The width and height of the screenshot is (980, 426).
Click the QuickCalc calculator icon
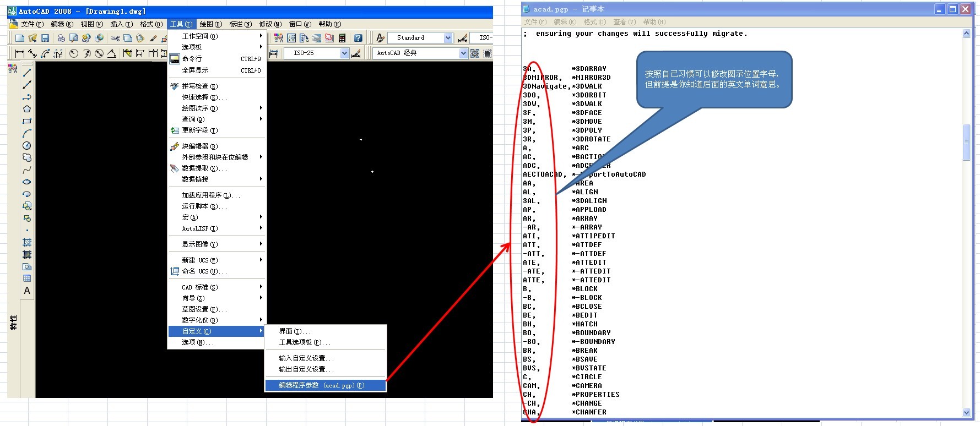[342, 38]
